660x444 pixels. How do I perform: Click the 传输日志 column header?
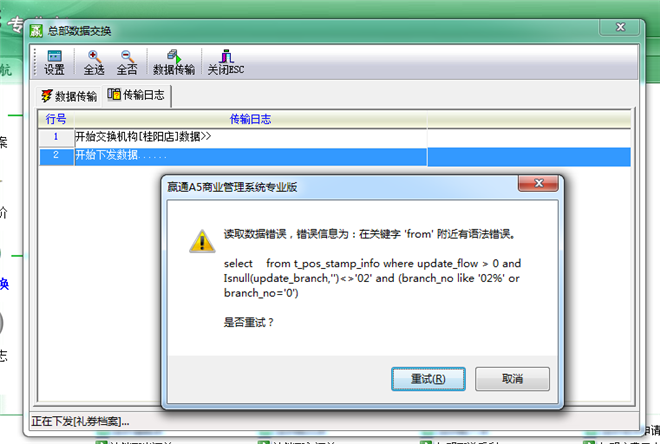tap(250, 119)
